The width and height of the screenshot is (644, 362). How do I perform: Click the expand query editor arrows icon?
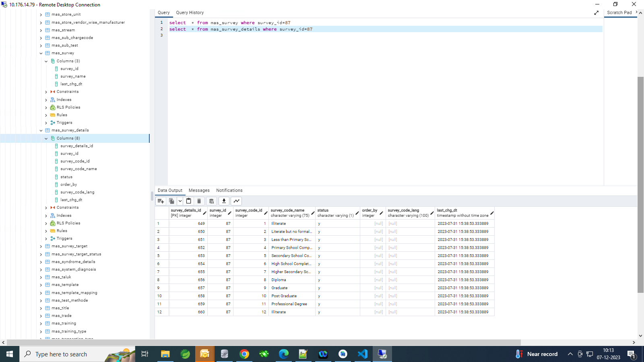(596, 13)
